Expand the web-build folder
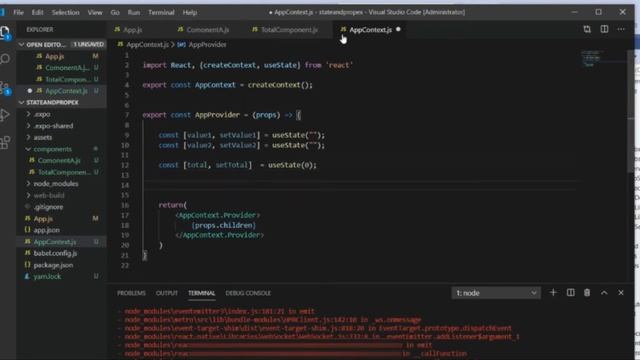Screen dimensions: 640x360 coord(61,196)
